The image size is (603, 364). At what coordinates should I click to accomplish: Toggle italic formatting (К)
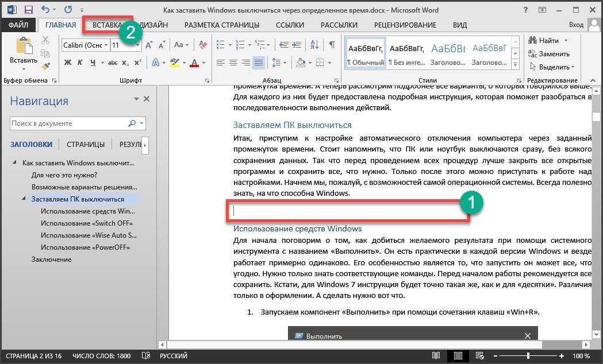80,63
